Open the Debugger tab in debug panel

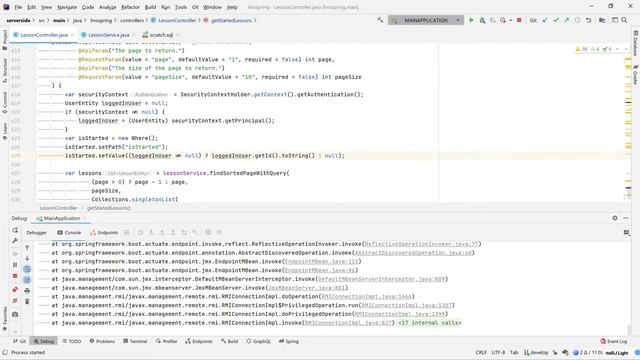point(36,232)
